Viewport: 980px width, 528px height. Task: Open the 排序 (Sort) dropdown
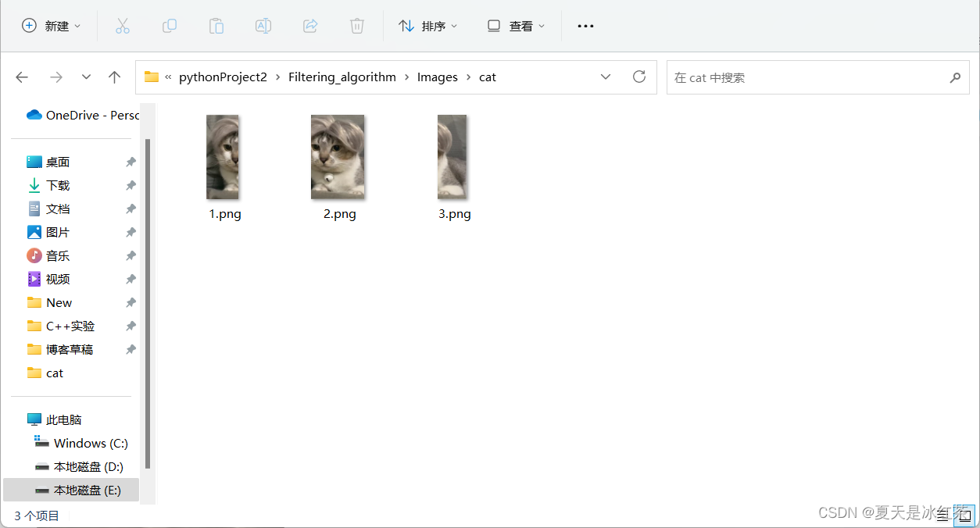pos(428,26)
